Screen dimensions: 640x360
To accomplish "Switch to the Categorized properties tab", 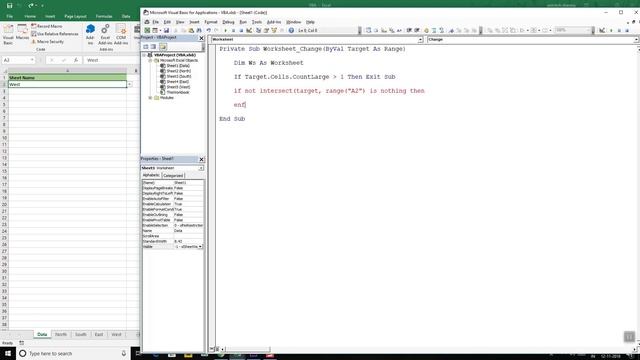I will pyautogui.click(x=173, y=176).
